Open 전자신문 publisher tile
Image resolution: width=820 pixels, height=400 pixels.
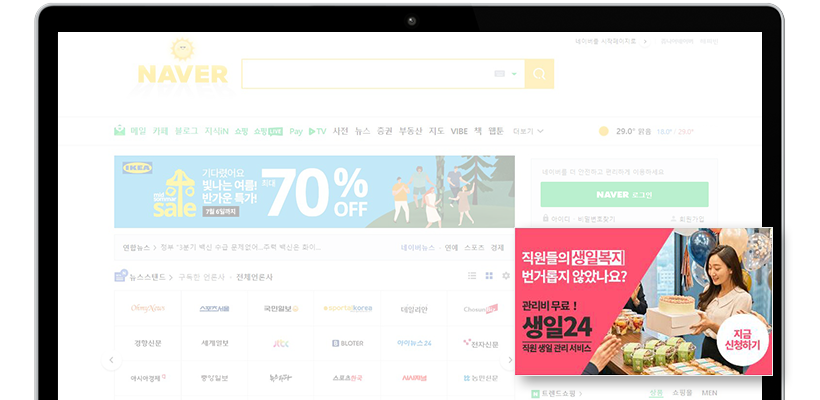pyautogui.click(x=481, y=344)
